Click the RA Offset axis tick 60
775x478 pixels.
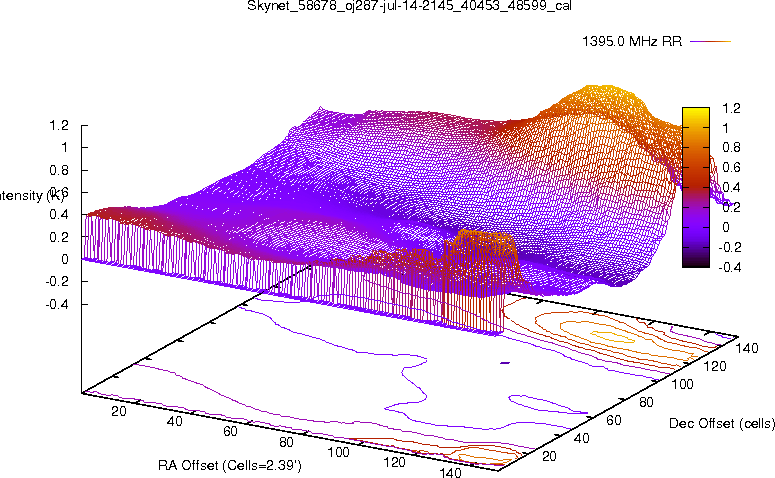click(x=230, y=432)
